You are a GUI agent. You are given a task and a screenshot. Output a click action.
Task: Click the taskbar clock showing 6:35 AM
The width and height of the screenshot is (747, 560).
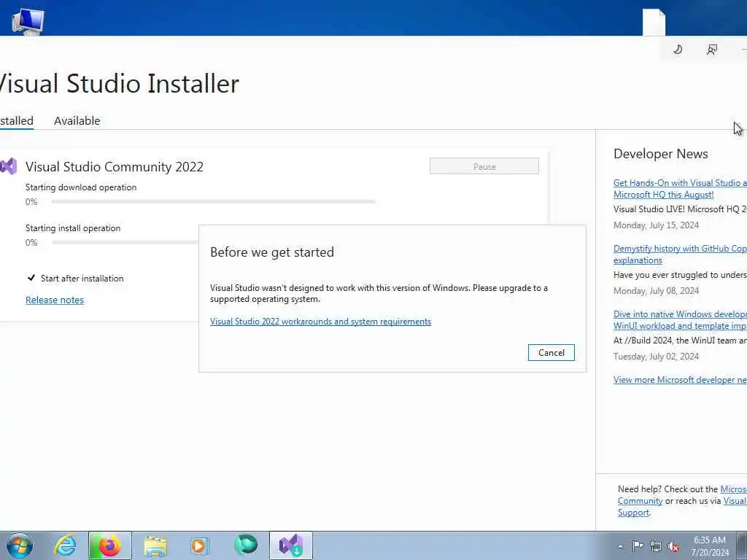[x=710, y=546]
